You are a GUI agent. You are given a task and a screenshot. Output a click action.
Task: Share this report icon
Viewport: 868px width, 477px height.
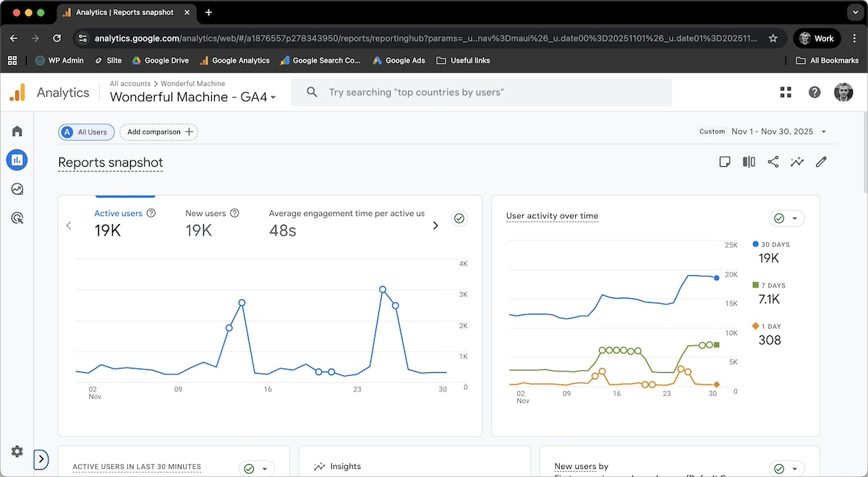[x=773, y=162]
